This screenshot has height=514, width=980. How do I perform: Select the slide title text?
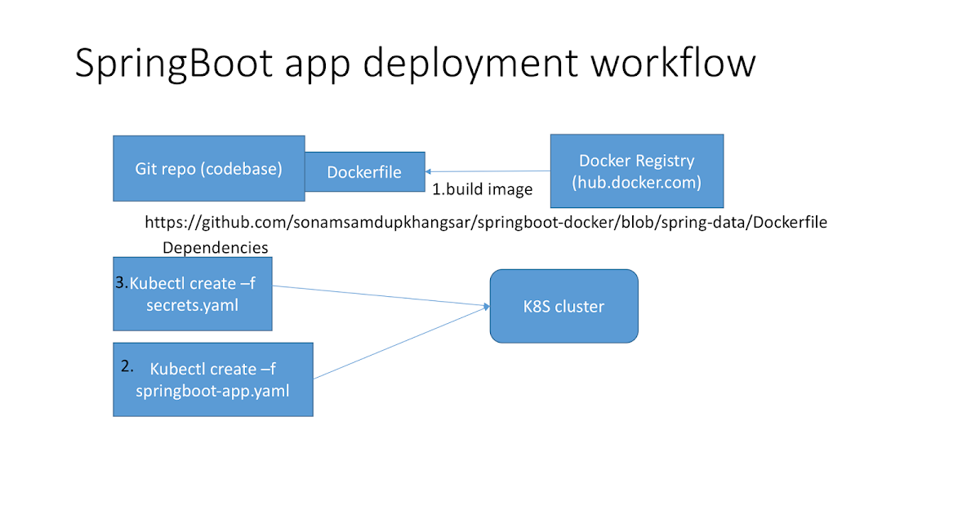(x=415, y=63)
